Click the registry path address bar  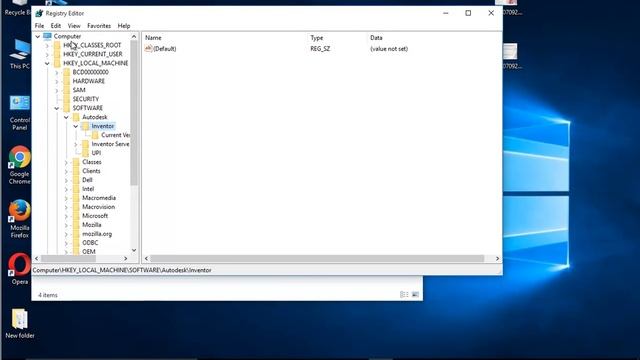267,270
